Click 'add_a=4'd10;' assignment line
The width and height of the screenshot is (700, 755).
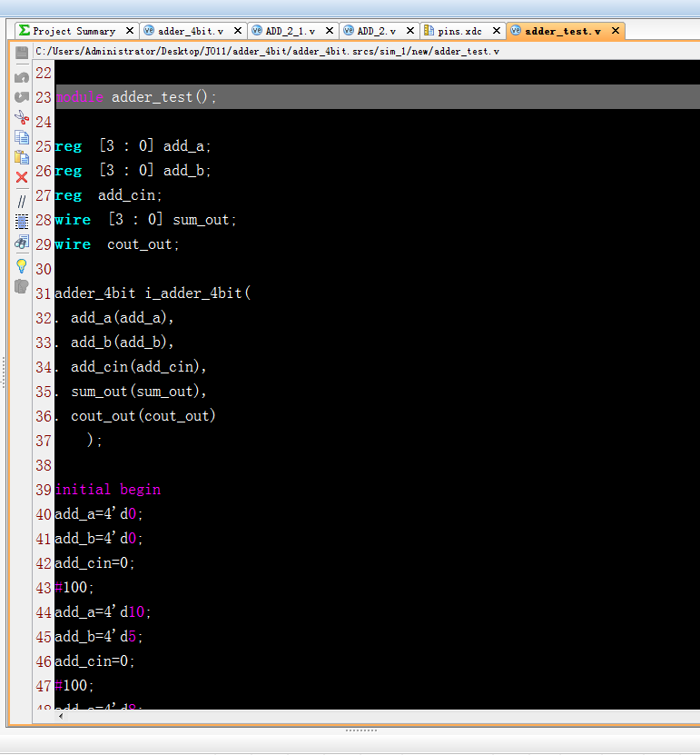point(103,612)
